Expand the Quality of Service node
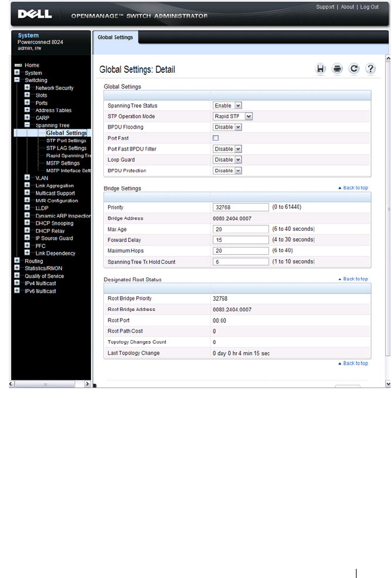The height and width of the screenshot is (578, 392). click(17, 276)
